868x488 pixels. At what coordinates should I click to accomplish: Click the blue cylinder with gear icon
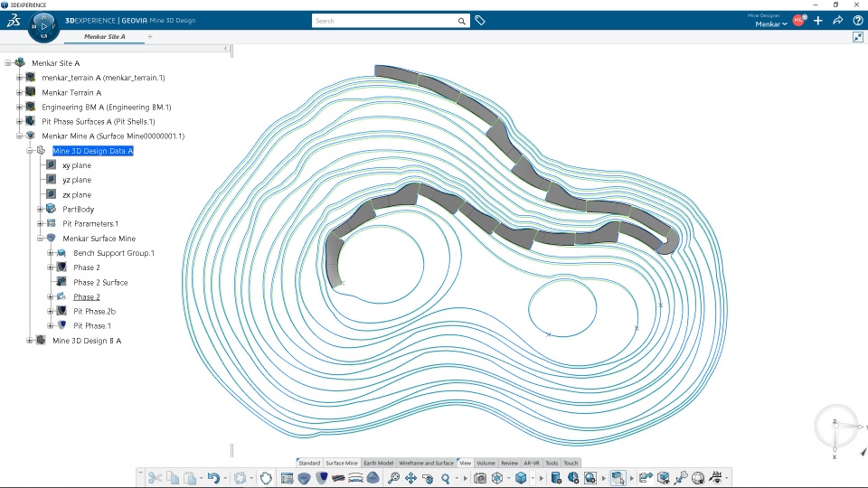click(556, 478)
